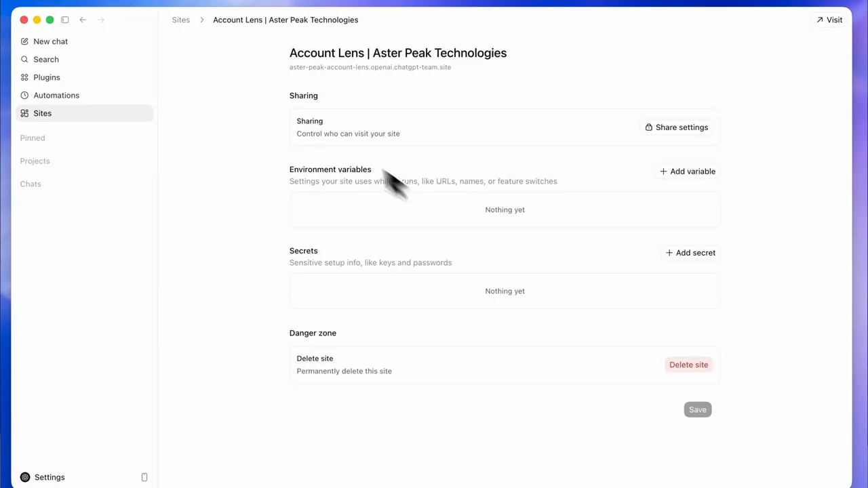Toggle the sidebar panel icon
The image size is (868, 488).
pos(65,20)
